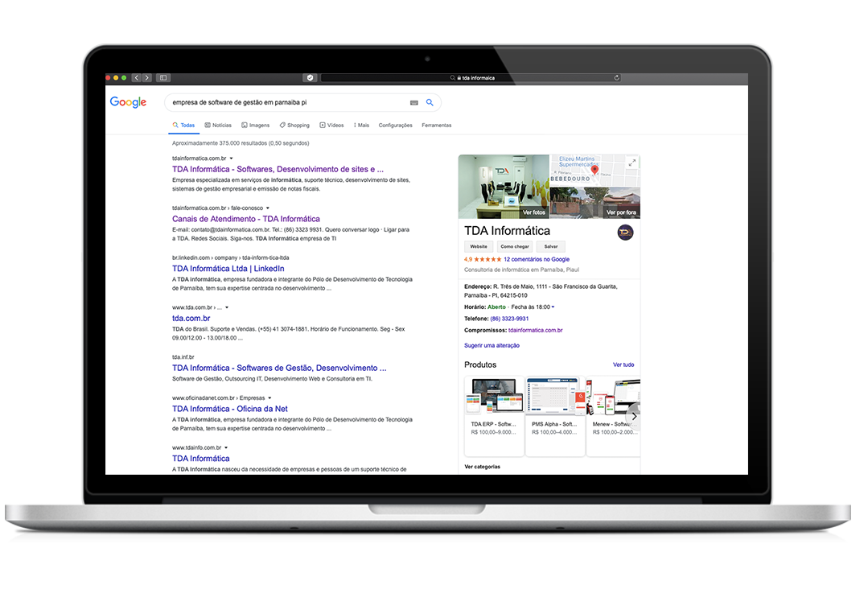Open TDA ERP product card

point(494,415)
